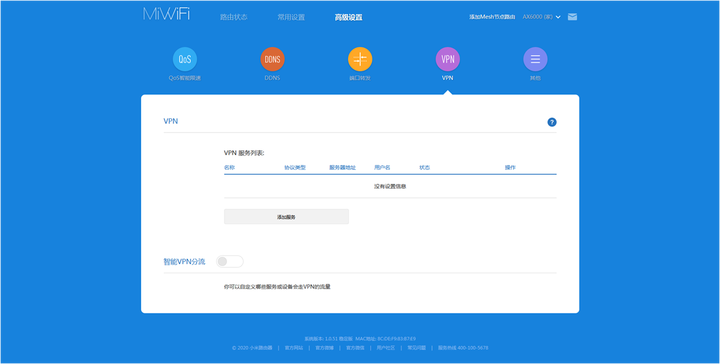Image resolution: width=720 pixels, height=364 pixels.
Task: Click the VPN 服务列表 heading text
Action: point(244,153)
